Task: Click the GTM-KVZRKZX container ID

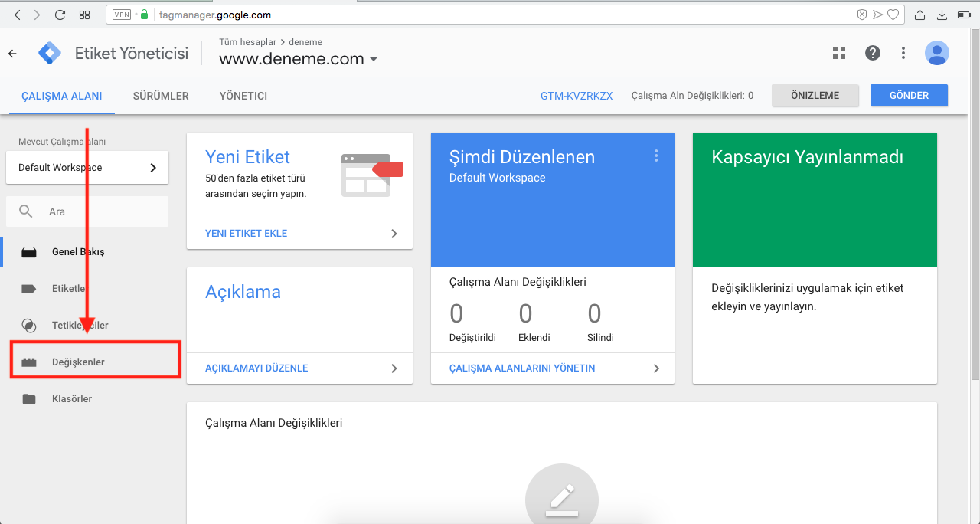Action: click(x=577, y=96)
